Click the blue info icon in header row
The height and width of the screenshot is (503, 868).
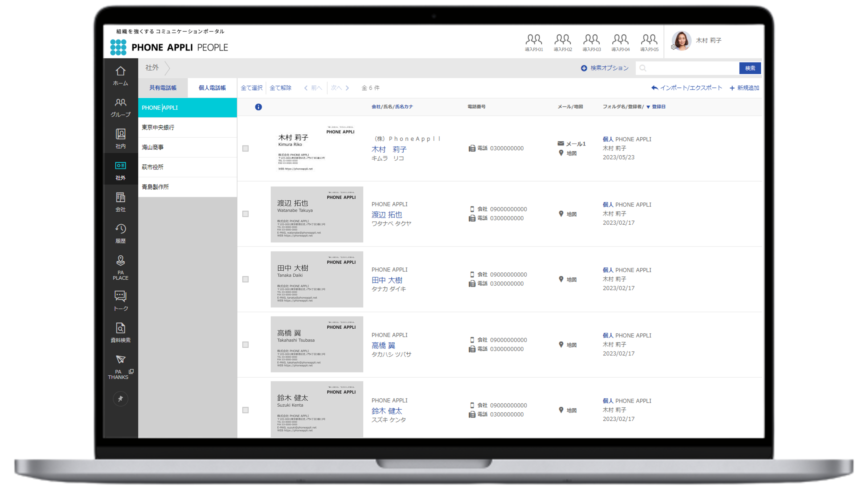pyautogui.click(x=258, y=107)
